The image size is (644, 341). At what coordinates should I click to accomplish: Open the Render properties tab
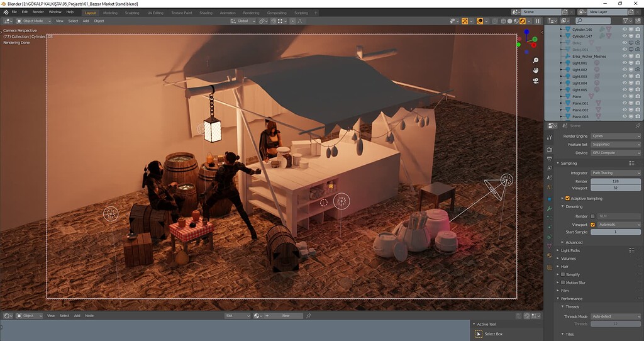pyautogui.click(x=550, y=150)
